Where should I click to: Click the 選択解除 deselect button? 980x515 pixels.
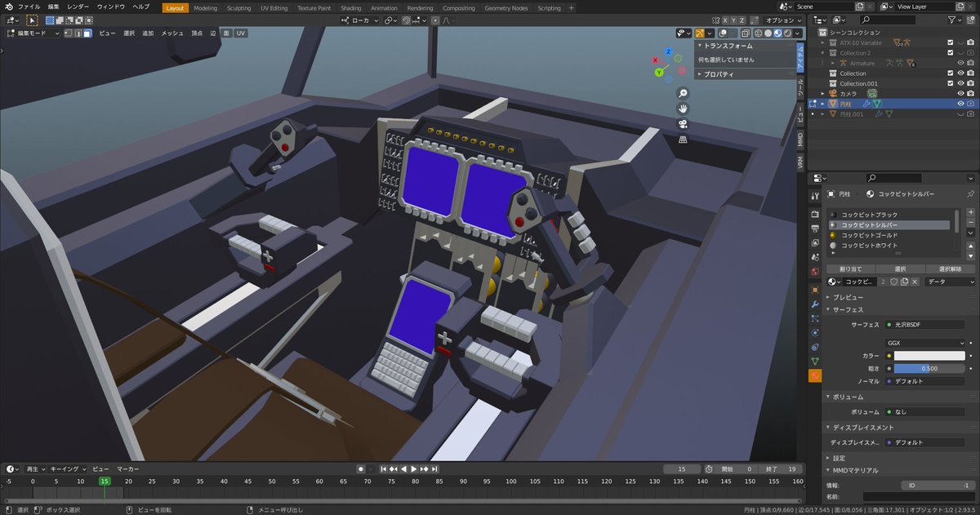pyautogui.click(x=951, y=269)
